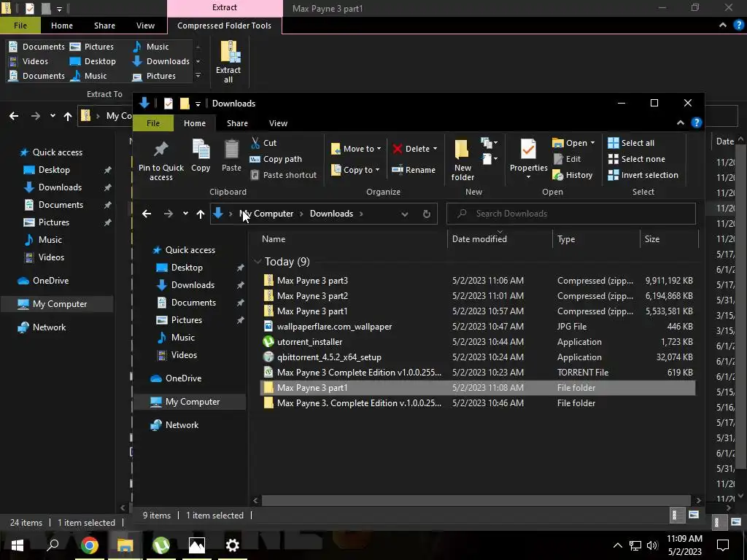Open recent locations dropdown in Downloads window
747x560 pixels.
(x=185, y=214)
